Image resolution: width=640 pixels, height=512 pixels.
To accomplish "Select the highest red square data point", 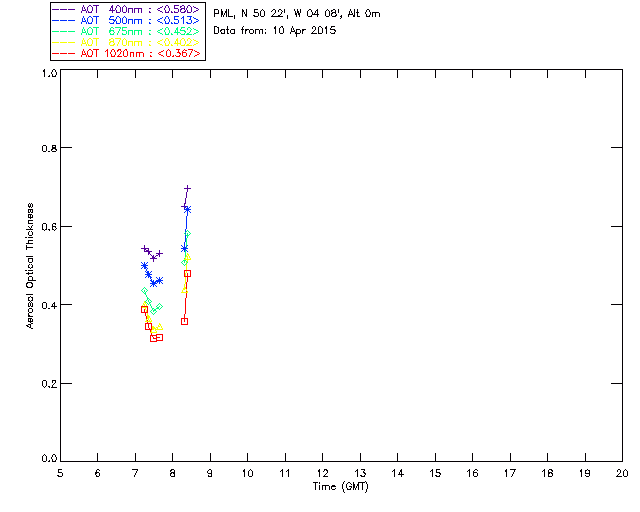I will [x=187, y=274].
